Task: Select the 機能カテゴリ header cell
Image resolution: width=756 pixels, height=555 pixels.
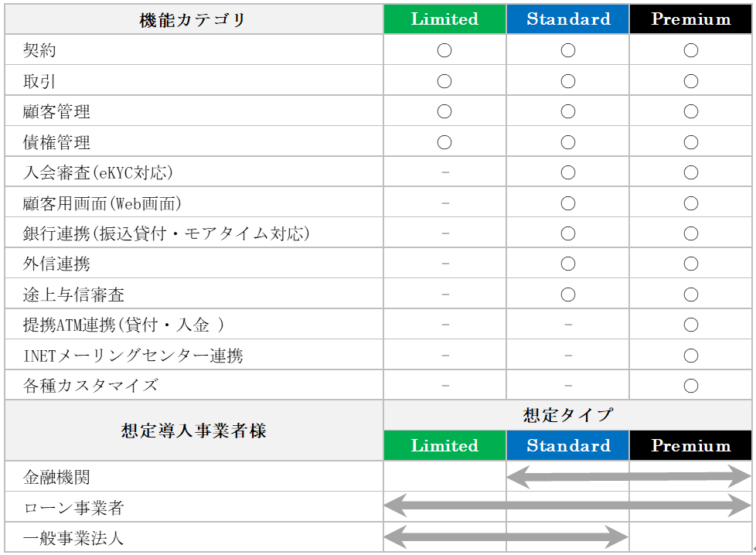Action: point(193,19)
